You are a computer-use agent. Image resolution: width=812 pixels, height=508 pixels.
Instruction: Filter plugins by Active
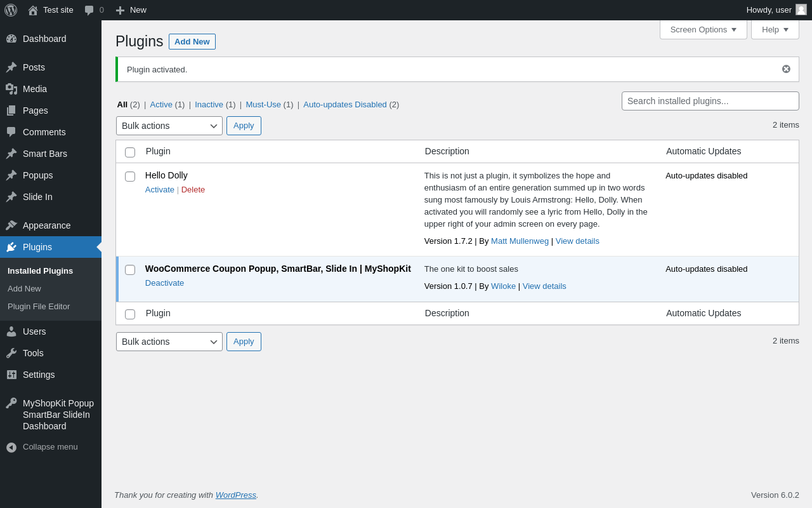(x=161, y=104)
